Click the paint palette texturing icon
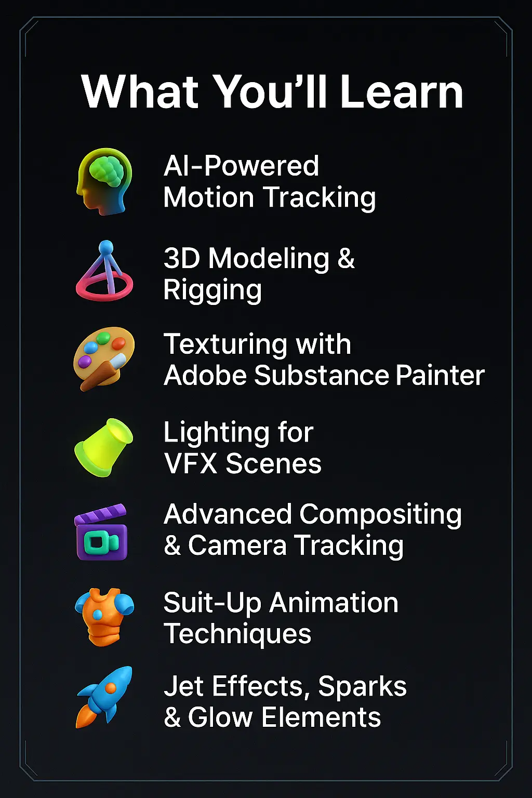Screen dimensions: 532x798 pos(104,358)
